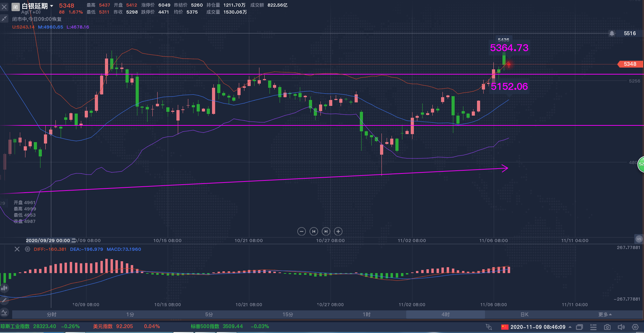The height and width of the screenshot is (333, 644).
Task: Click the green circle at the right edge
Action: click(641, 164)
